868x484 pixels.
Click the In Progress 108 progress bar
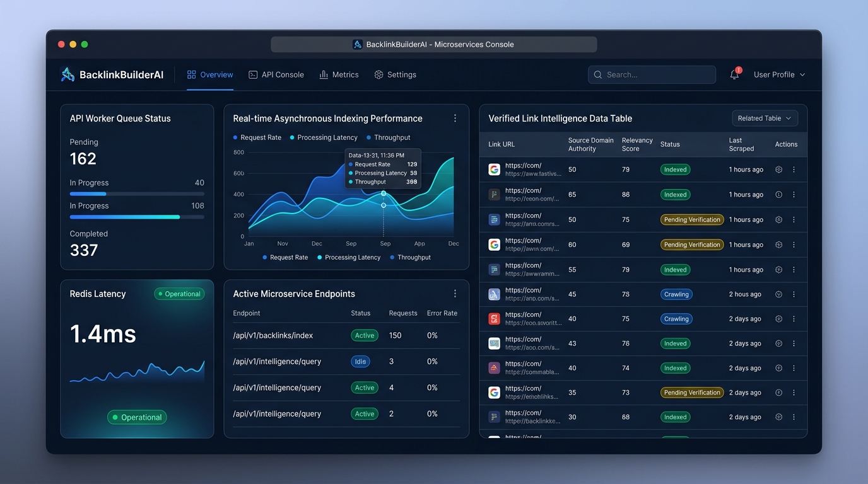click(137, 217)
